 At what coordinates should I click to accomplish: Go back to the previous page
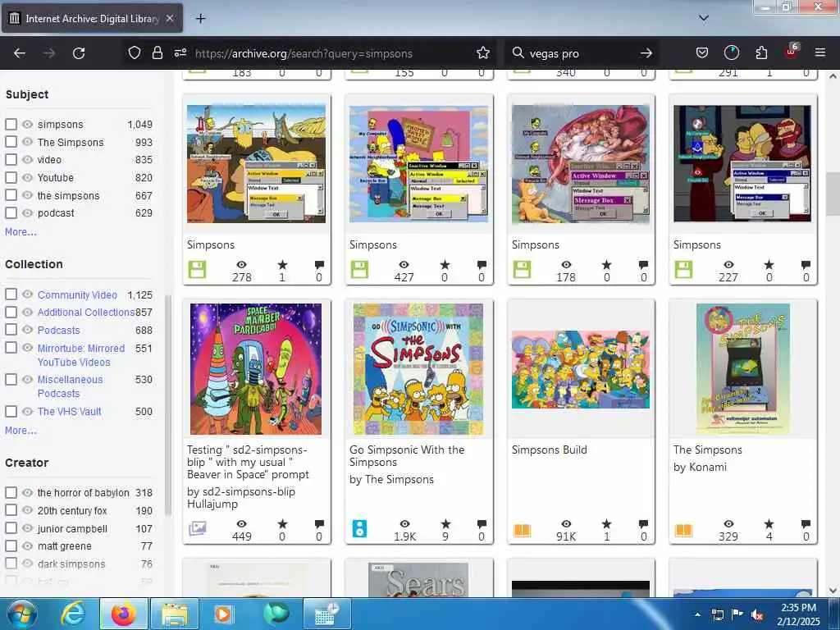point(20,53)
